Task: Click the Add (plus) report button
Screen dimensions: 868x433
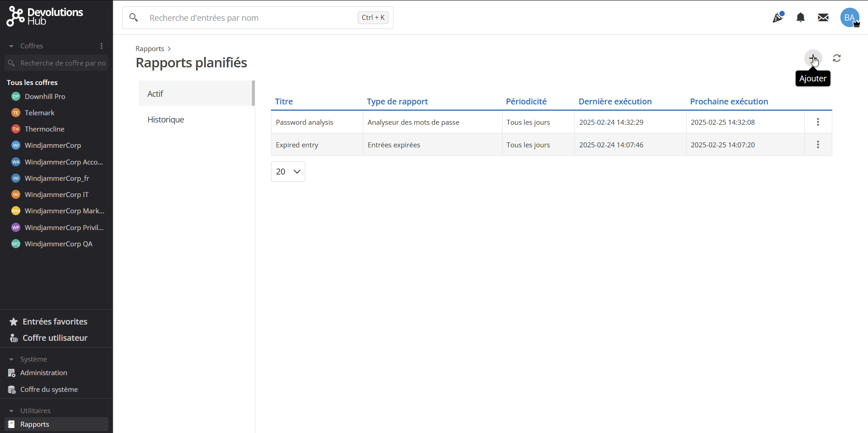Action: click(x=813, y=58)
